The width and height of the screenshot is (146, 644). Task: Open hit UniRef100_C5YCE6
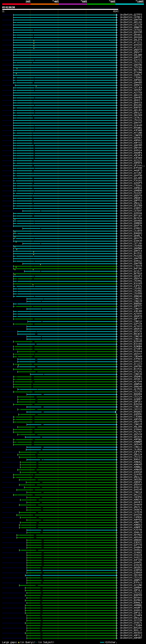point(131,67)
